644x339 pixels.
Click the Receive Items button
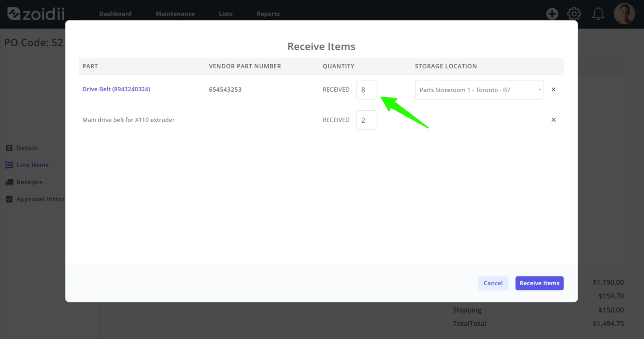tap(539, 283)
